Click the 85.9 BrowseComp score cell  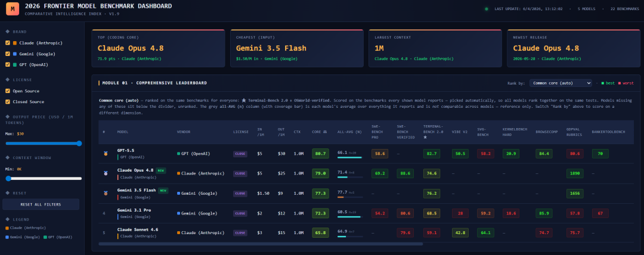pos(544,213)
